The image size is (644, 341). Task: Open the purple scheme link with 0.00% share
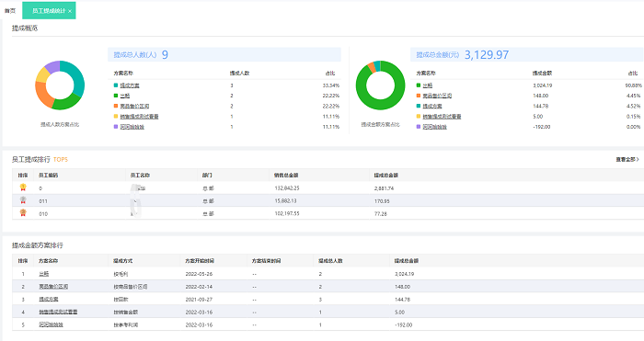click(x=434, y=127)
